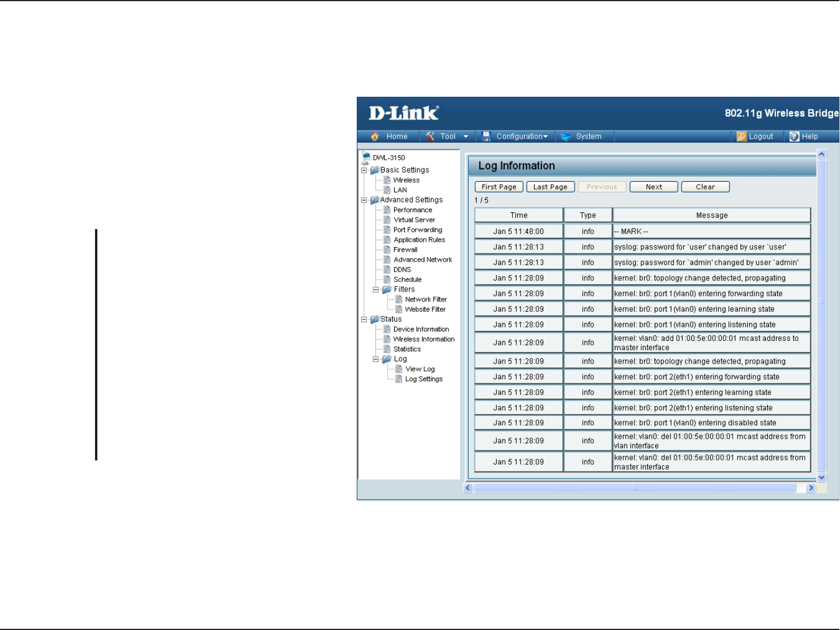Click the Clear log button

705,187
